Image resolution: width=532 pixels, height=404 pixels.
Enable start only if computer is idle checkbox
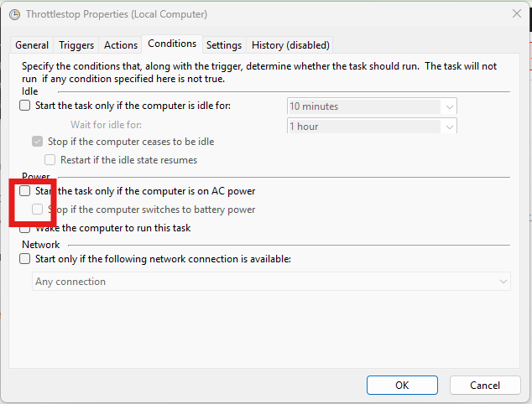[x=25, y=106]
